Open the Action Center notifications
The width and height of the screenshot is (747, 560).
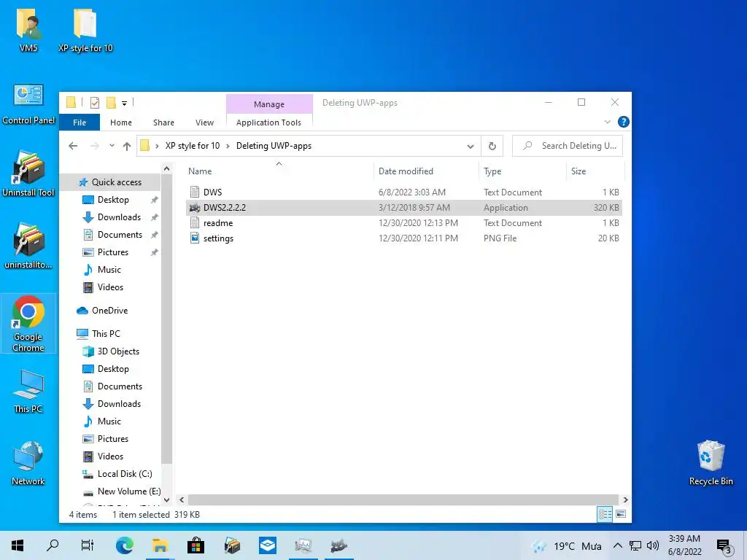[x=724, y=546]
